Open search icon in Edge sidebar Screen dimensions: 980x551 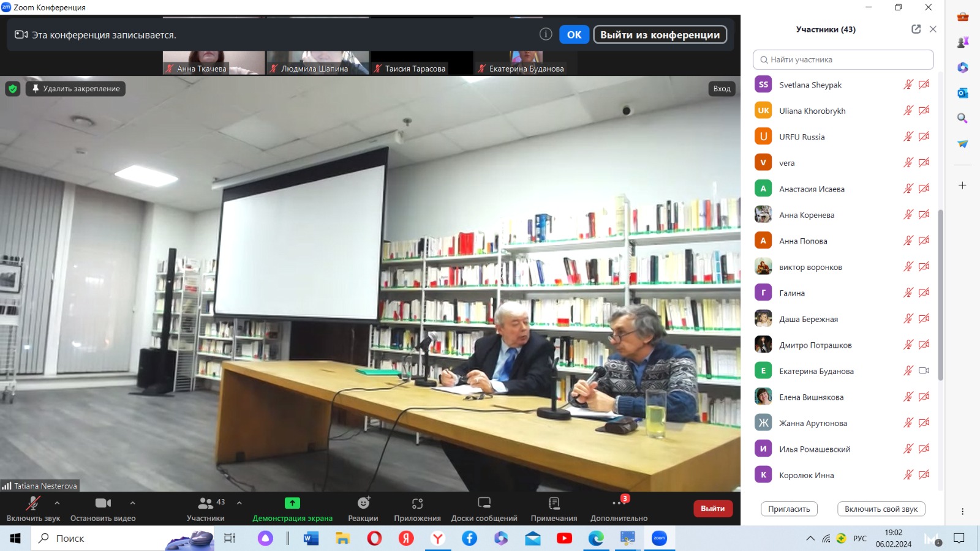962,118
